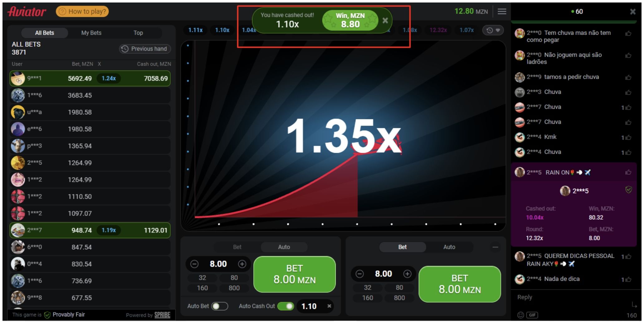Open the emoji picker in chat
The height and width of the screenshot is (324, 644).
[520, 315]
